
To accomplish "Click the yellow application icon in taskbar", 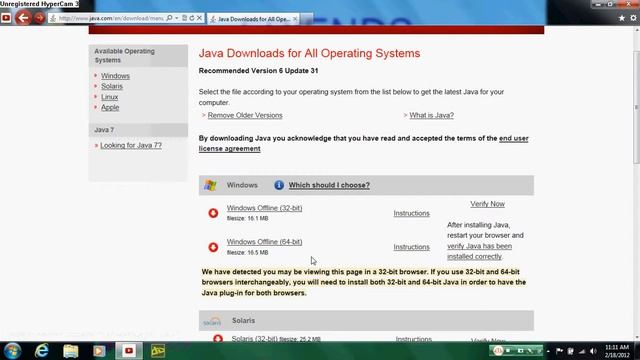I will click(158, 351).
